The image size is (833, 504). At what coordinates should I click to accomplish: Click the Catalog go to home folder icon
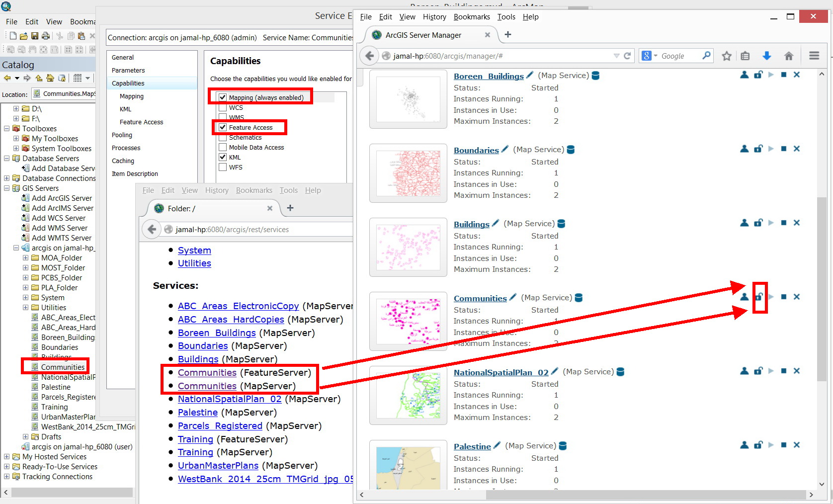pos(50,78)
